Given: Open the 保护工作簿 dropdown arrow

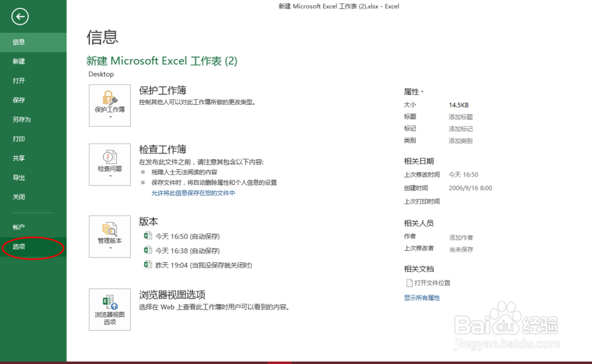Looking at the screenshot, I should pyautogui.click(x=110, y=117).
